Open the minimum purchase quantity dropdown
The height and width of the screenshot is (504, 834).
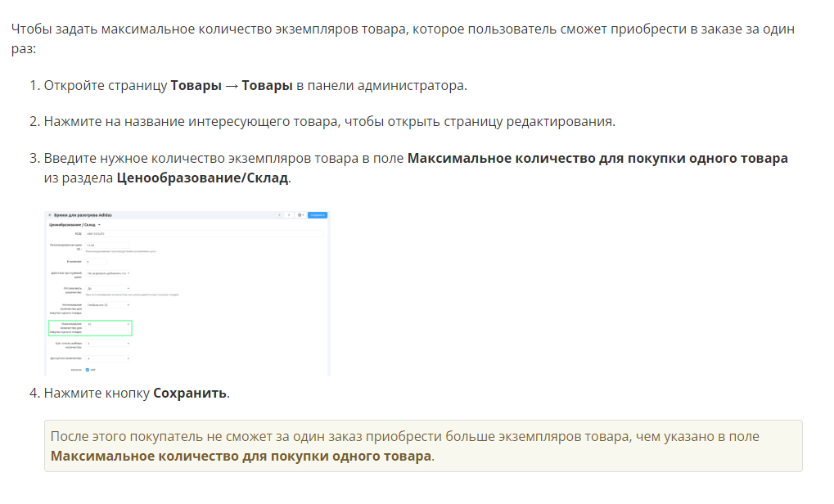[x=108, y=305]
